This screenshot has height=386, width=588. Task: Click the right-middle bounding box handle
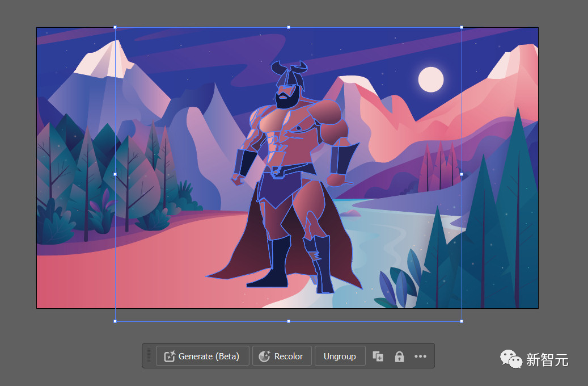[462, 174]
